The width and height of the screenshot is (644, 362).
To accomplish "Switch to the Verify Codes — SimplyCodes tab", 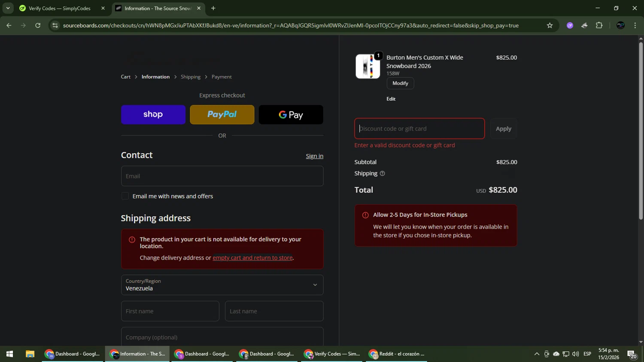I will 60,8.
